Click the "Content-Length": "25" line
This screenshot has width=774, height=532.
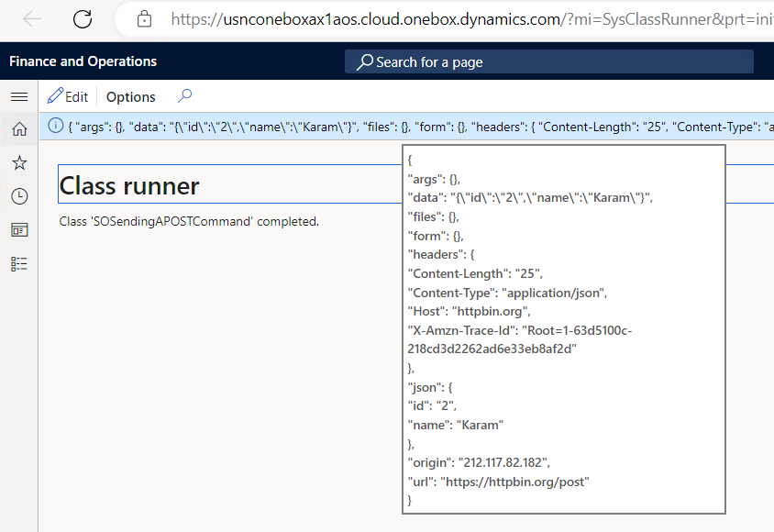tap(475, 273)
